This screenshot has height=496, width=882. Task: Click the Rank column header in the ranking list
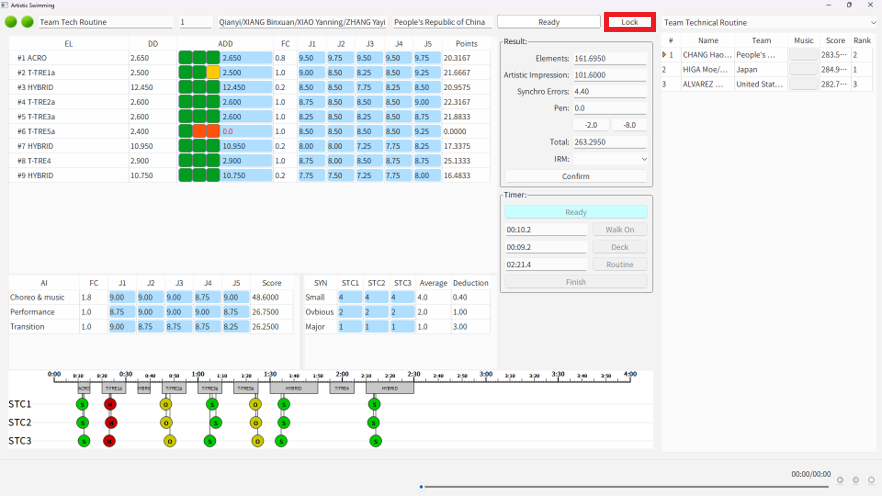[x=862, y=40]
